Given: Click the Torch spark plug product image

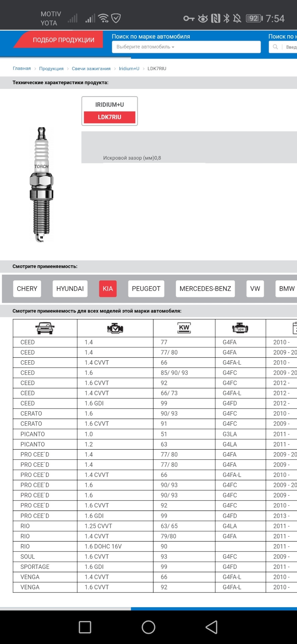Looking at the screenshot, I should [x=42, y=184].
